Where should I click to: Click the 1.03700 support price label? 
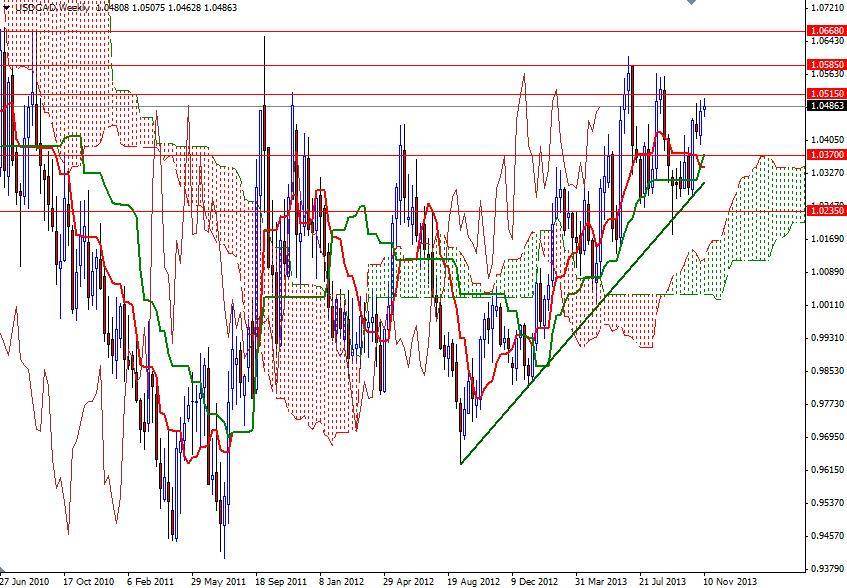click(x=829, y=156)
